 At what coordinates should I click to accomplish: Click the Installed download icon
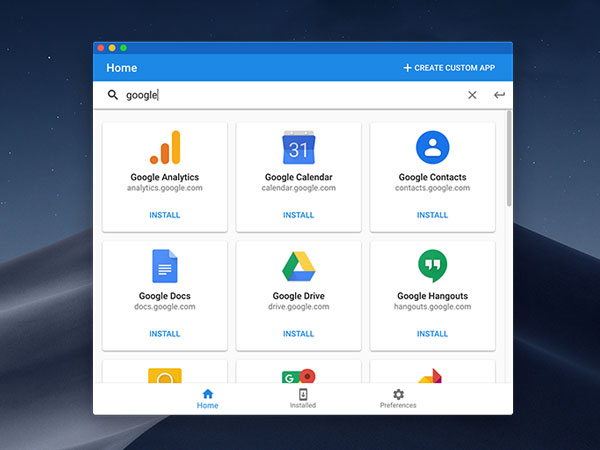pyautogui.click(x=303, y=394)
